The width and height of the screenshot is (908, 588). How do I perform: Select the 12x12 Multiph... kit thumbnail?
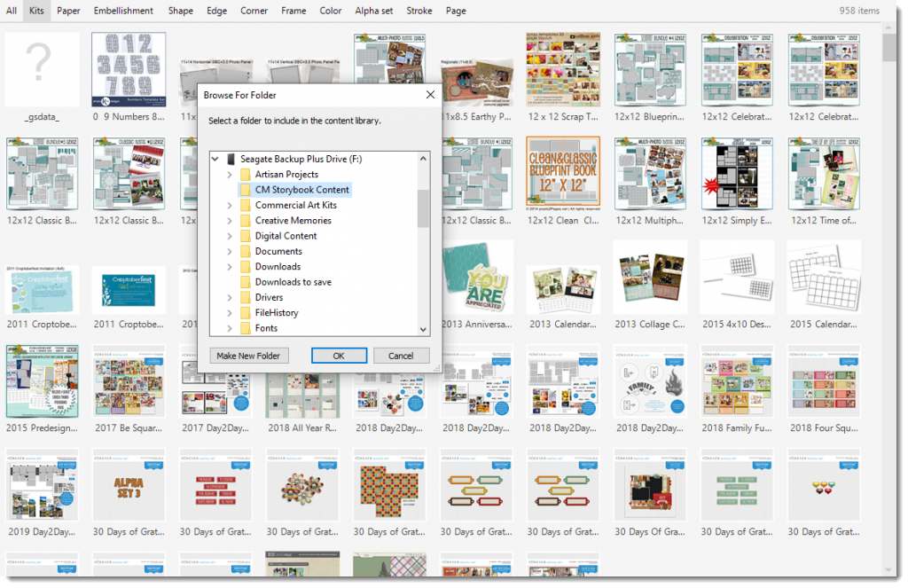point(650,174)
